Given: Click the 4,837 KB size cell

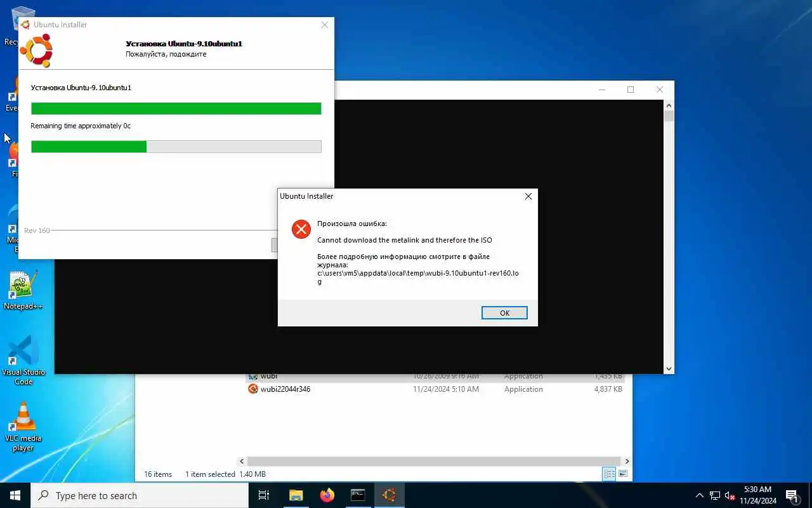Looking at the screenshot, I should tap(608, 389).
